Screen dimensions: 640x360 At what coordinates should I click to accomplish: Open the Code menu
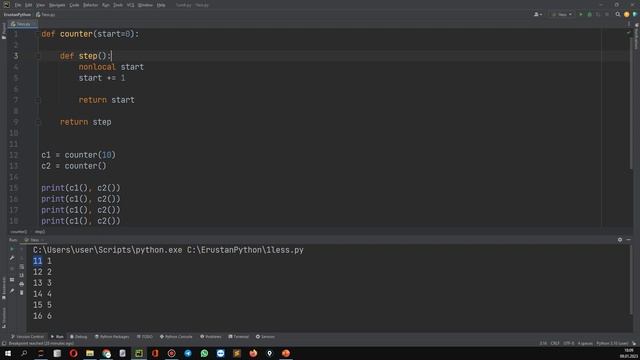pyautogui.click(x=74, y=5)
